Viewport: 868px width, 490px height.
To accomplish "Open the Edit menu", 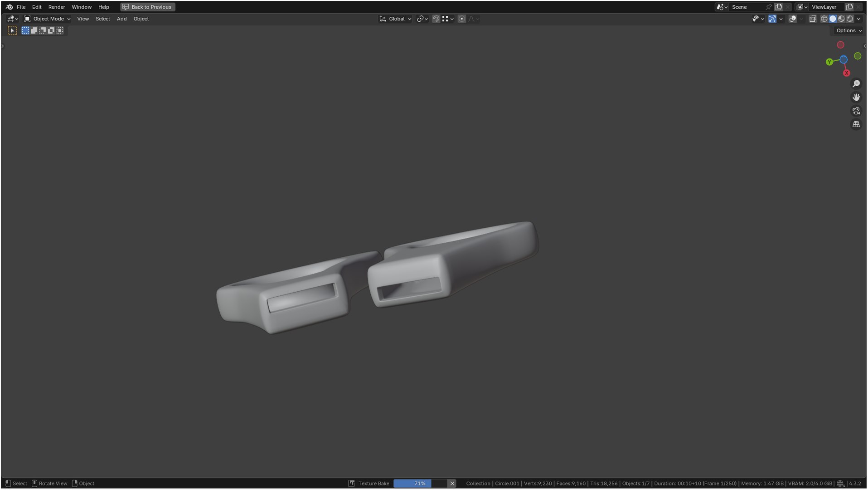I will click(37, 7).
